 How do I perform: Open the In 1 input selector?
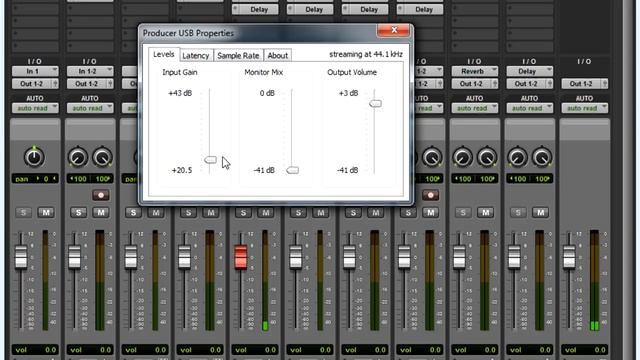pos(35,71)
